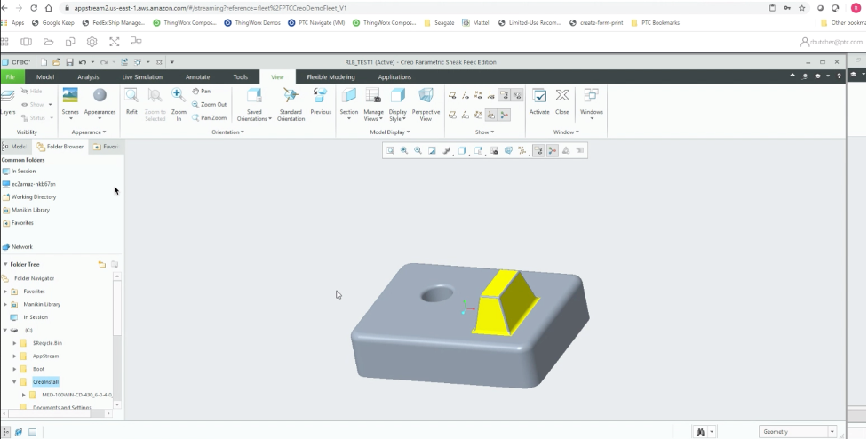Screen dimensions: 868x440
Task: Click New file icon in quick access toolbar
Action: [44, 62]
